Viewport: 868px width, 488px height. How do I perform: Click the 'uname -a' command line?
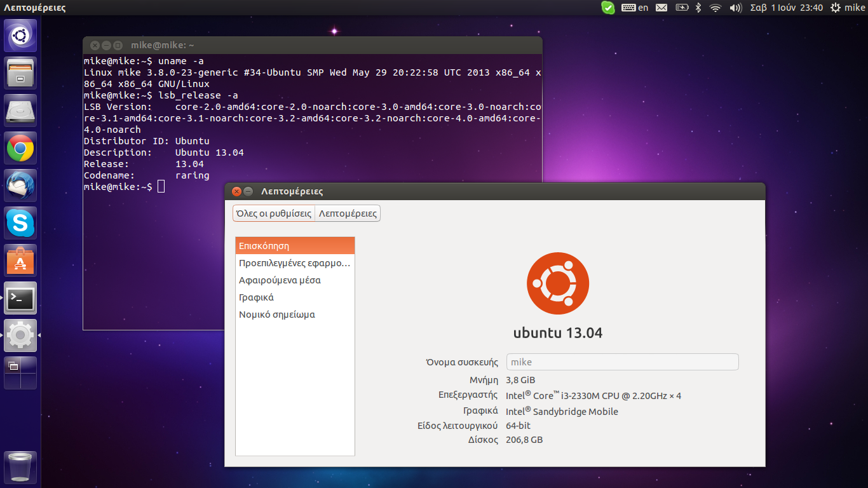(x=144, y=61)
